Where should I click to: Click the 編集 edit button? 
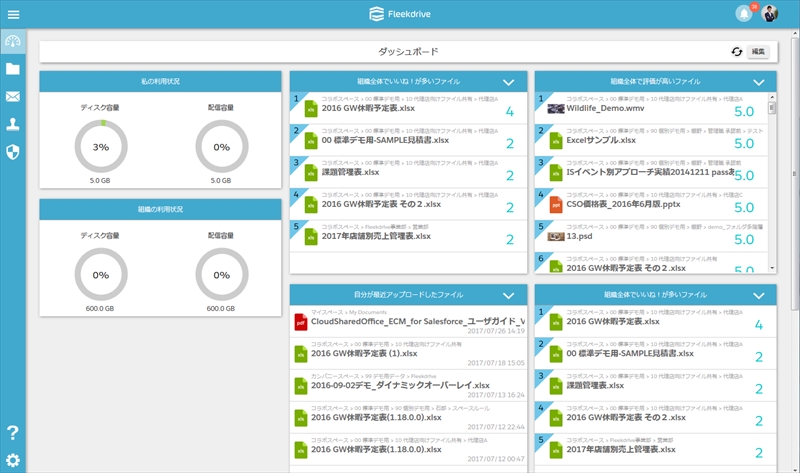[758, 52]
